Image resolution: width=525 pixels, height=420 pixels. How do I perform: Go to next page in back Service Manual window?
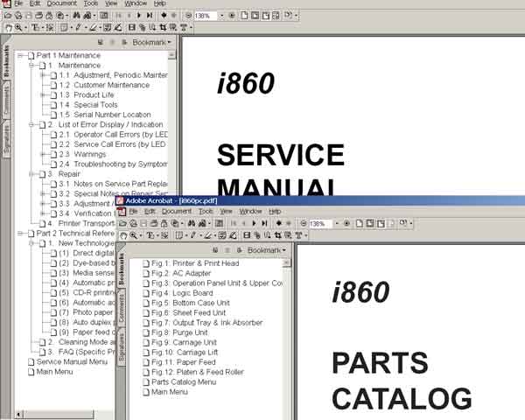pyautogui.click(x=139, y=16)
